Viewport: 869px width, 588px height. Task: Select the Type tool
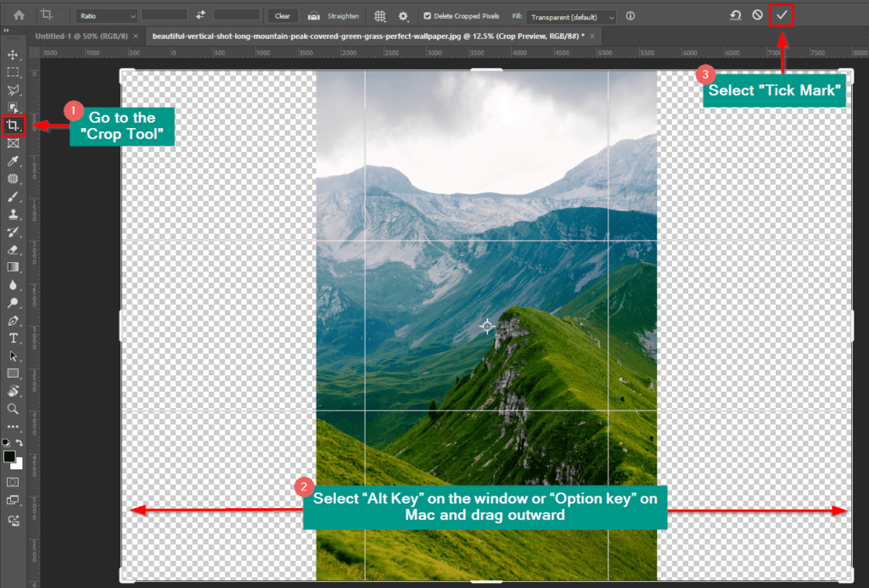click(12, 336)
